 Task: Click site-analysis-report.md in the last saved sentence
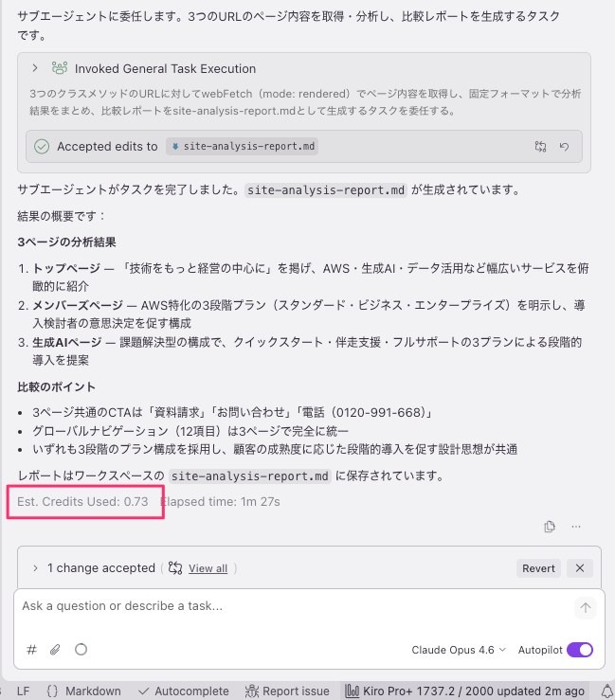(250, 476)
